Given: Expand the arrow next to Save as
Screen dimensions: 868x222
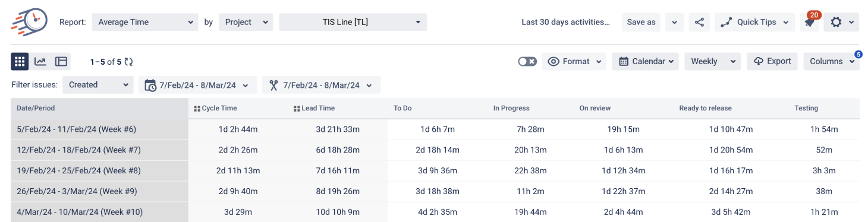Looking at the screenshot, I should (674, 22).
